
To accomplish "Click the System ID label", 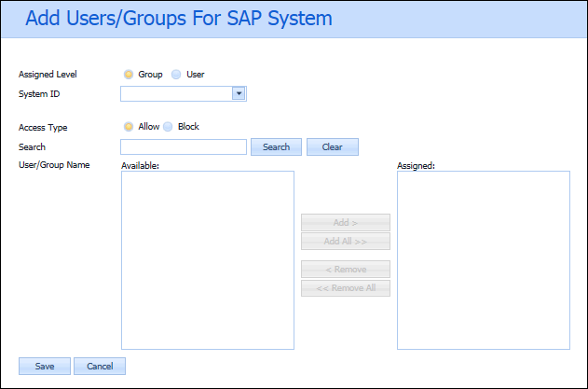I will coord(39,94).
